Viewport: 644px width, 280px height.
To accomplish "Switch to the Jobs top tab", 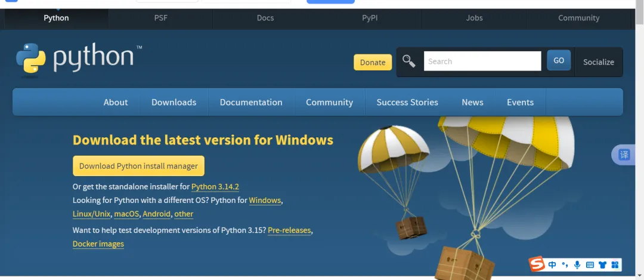I will [475, 18].
